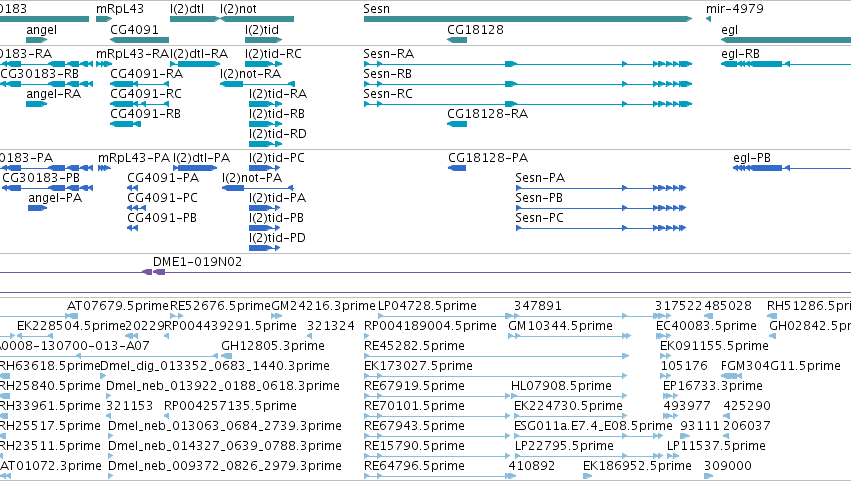
Task: Select the CG18128 gene label
Action: point(475,30)
